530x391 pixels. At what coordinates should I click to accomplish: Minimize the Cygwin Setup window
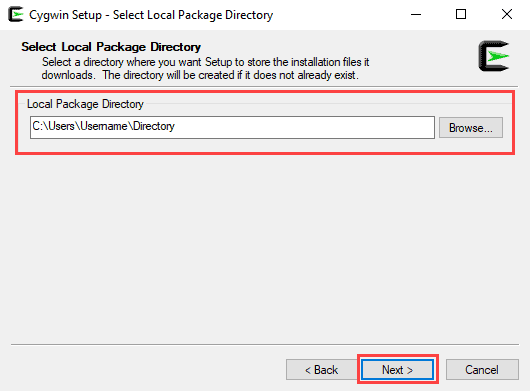pos(416,15)
